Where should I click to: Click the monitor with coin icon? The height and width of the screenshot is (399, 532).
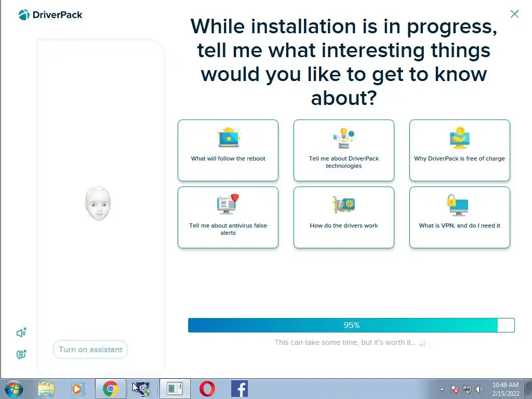[459, 138]
